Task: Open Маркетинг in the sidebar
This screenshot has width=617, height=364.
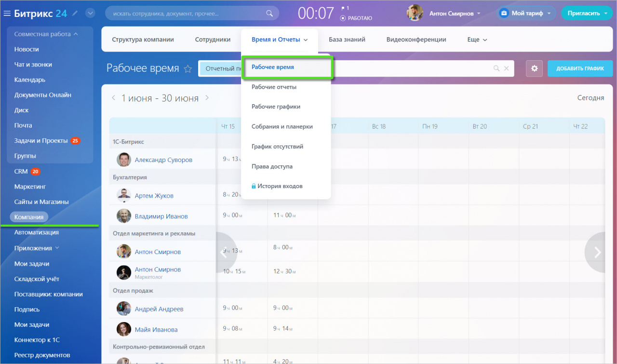Action: 30,187
